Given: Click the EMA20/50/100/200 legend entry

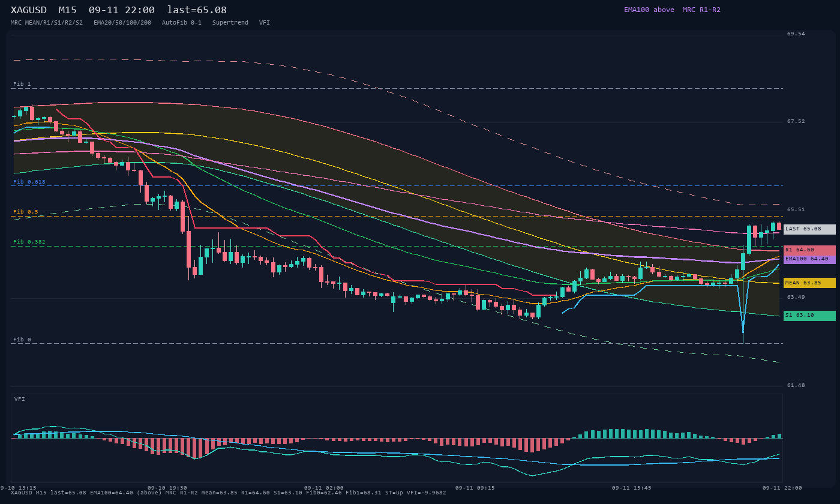Looking at the screenshot, I should click(122, 23).
